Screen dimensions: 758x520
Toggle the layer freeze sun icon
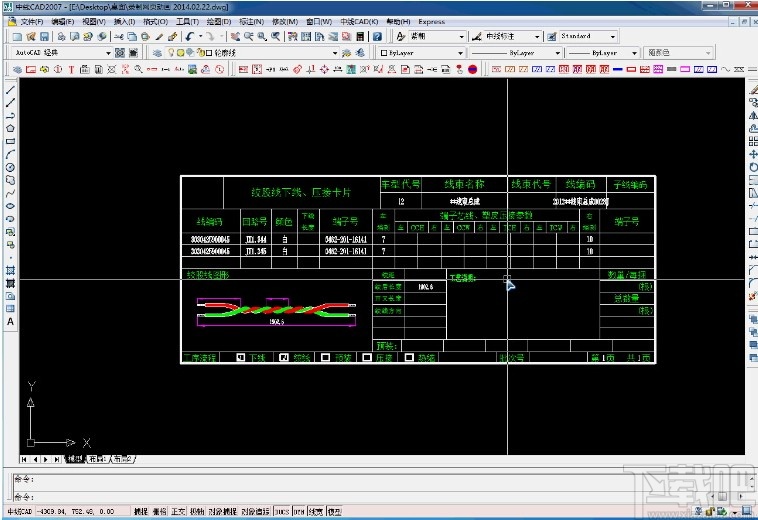[180, 53]
